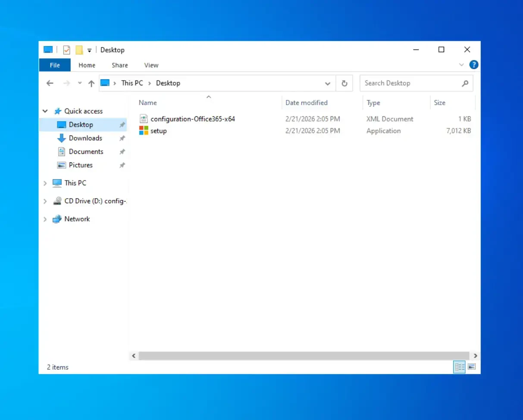
Task: Click inside the Search Desktop box
Action: point(405,83)
